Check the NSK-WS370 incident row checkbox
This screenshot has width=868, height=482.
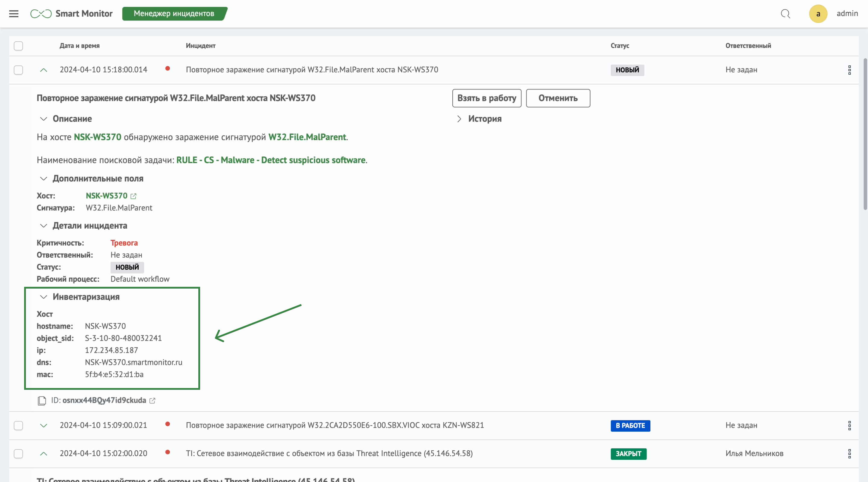[x=18, y=70]
